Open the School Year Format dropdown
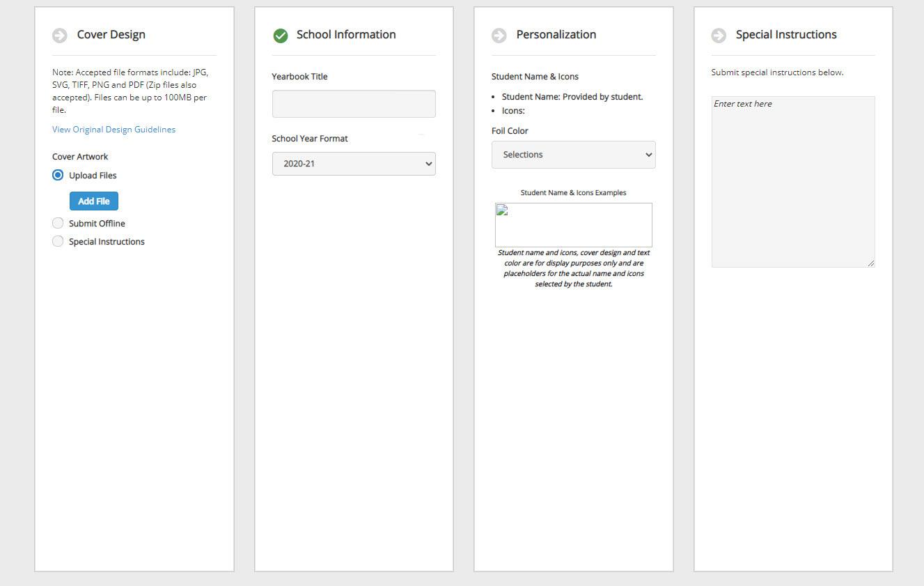 coord(354,164)
